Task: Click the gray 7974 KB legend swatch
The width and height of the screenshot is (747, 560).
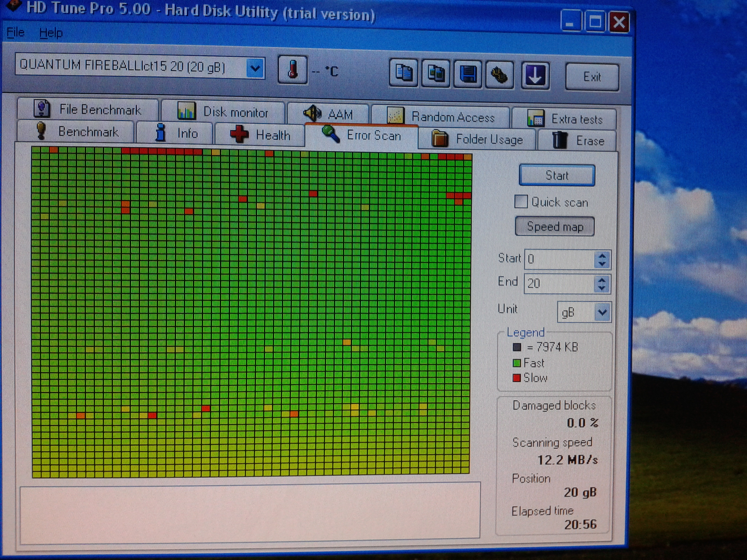Action: click(517, 347)
